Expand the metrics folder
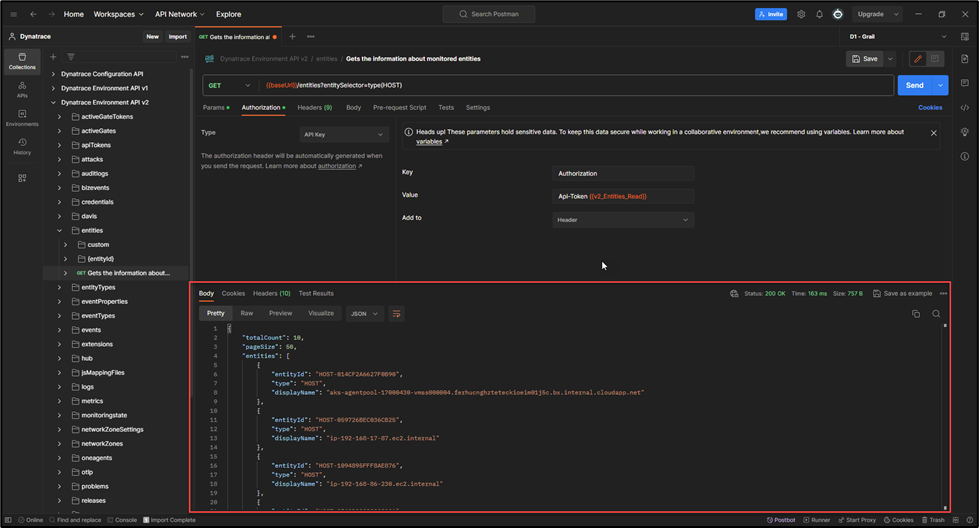The height and width of the screenshot is (528, 979). (59, 401)
